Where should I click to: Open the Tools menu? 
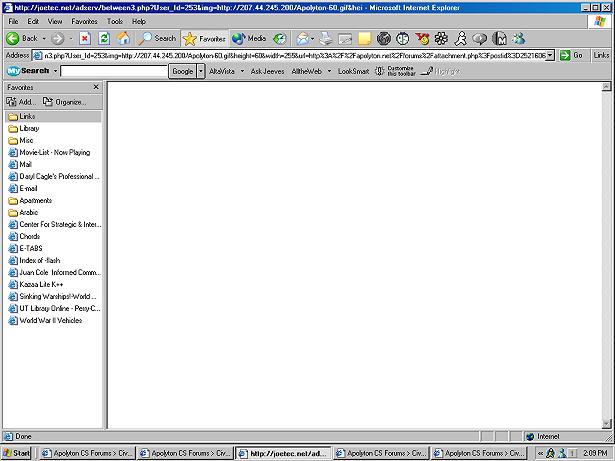point(115,21)
